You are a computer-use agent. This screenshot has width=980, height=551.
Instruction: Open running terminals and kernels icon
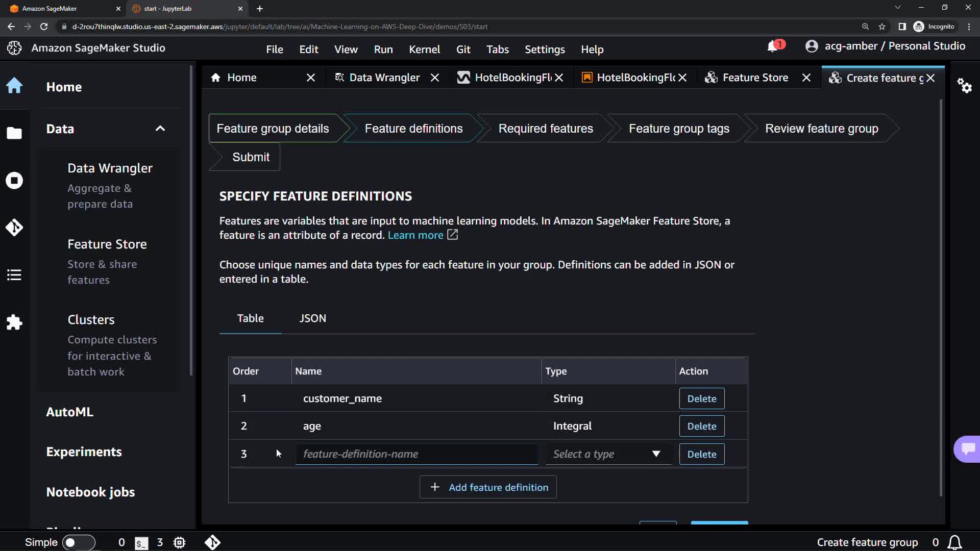(x=14, y=181)
